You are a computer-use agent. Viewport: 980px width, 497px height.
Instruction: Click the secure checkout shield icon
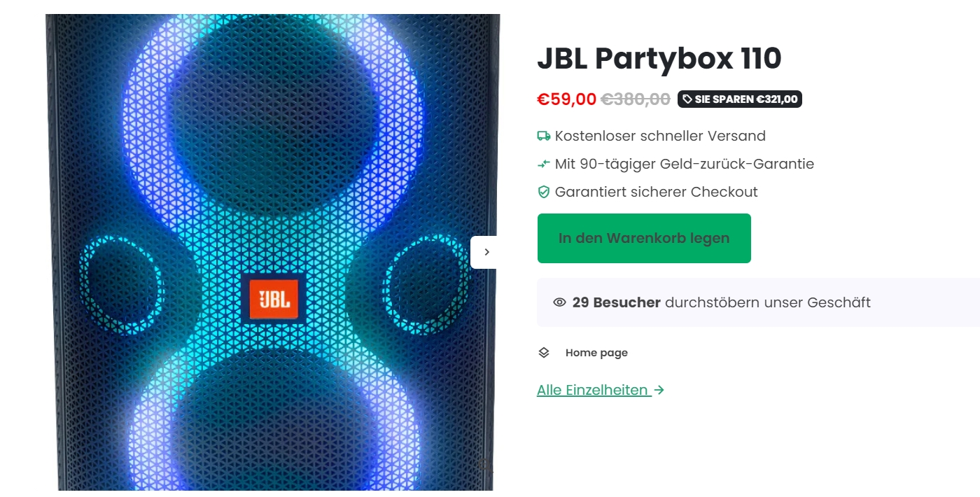pyautogui.click(x=544, y=192)
